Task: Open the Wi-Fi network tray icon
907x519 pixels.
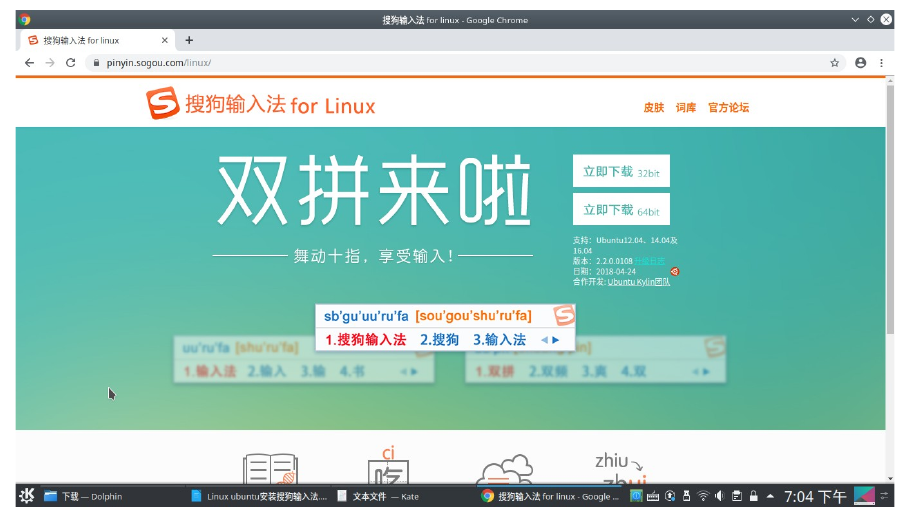Action: coord(703,496)
